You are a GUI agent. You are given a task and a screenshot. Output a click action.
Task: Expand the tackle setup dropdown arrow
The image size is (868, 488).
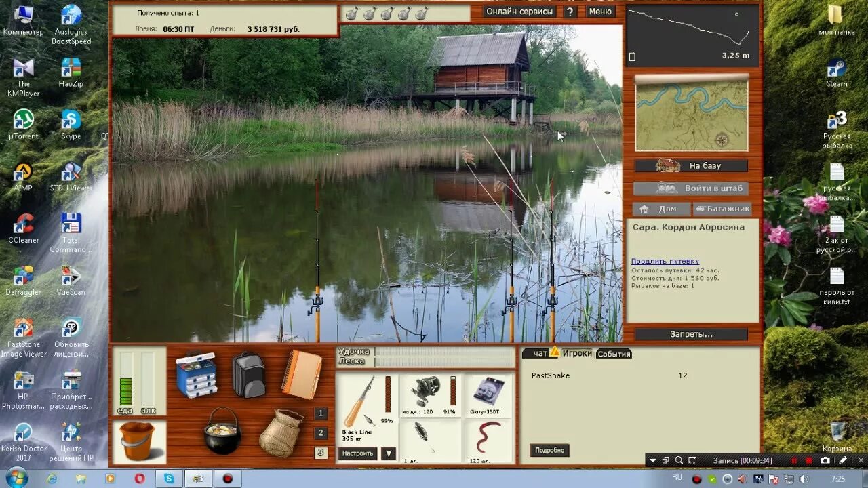point(388,453)
